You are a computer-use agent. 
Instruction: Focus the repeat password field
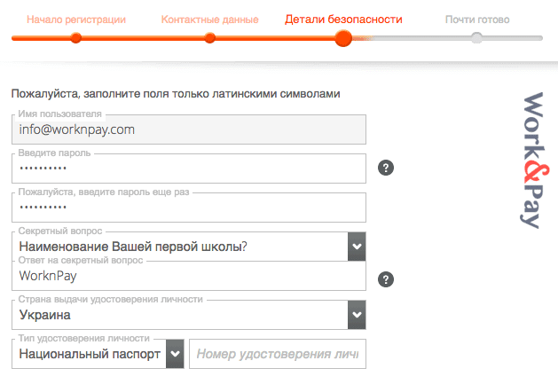click(x=189, y=208)
